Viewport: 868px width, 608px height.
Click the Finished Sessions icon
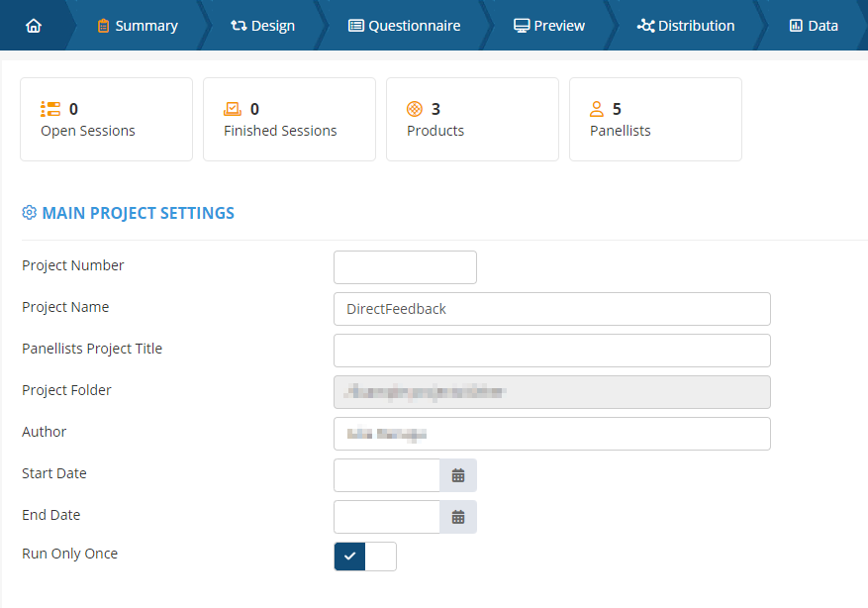pos(233,109)
